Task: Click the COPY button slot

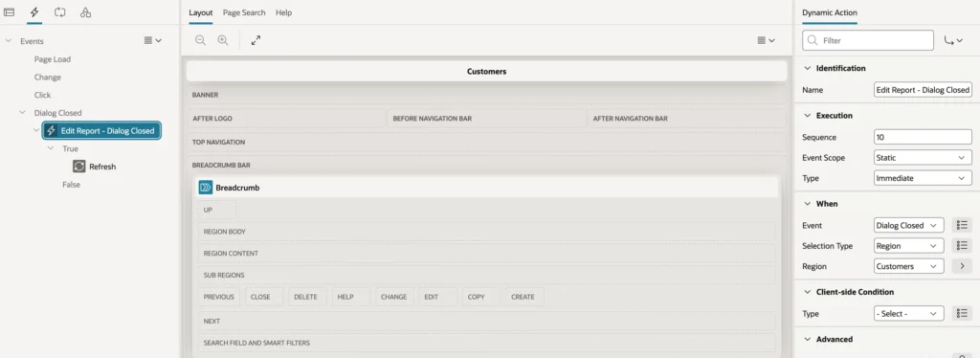Action: pos(480,297)
